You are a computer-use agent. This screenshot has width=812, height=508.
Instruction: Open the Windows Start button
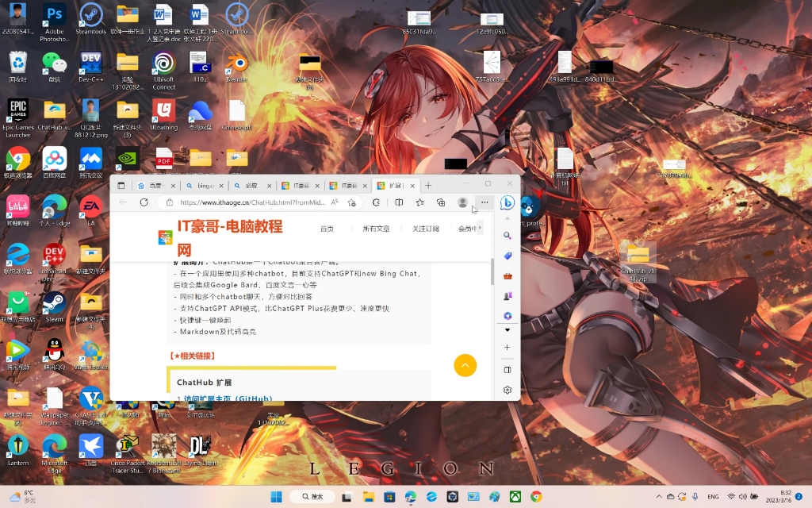(x=276, y=497)
